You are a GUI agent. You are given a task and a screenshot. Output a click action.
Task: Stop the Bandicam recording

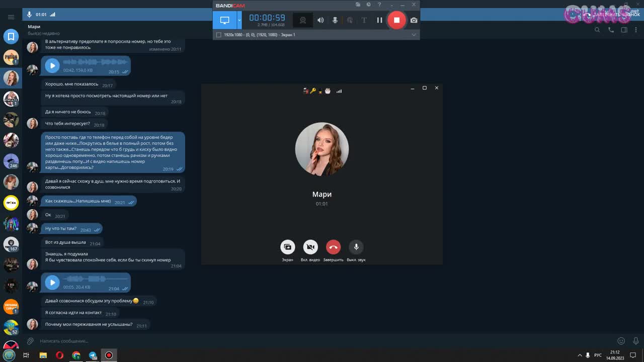(396, 20)
